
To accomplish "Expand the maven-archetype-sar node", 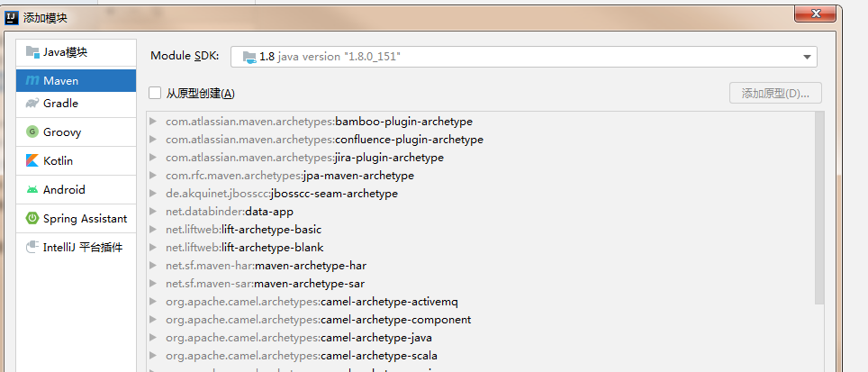I will click(153, 284).
